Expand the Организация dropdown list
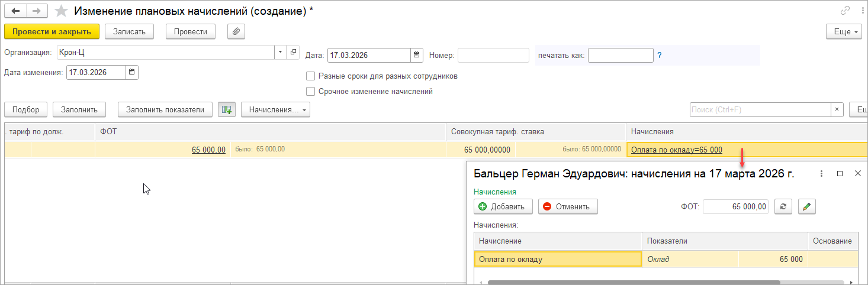Image resolution: width=868 pixels, height=285 pixels. click(280, 52)
